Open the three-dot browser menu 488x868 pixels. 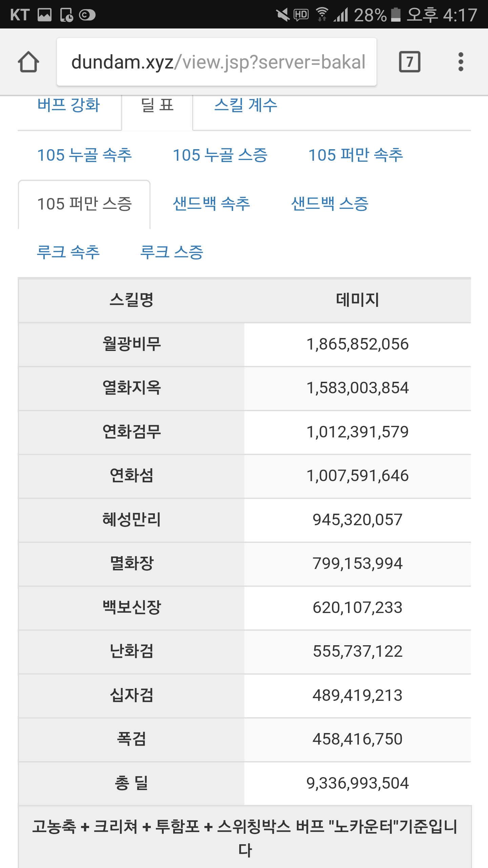click(x=461, y=62)
